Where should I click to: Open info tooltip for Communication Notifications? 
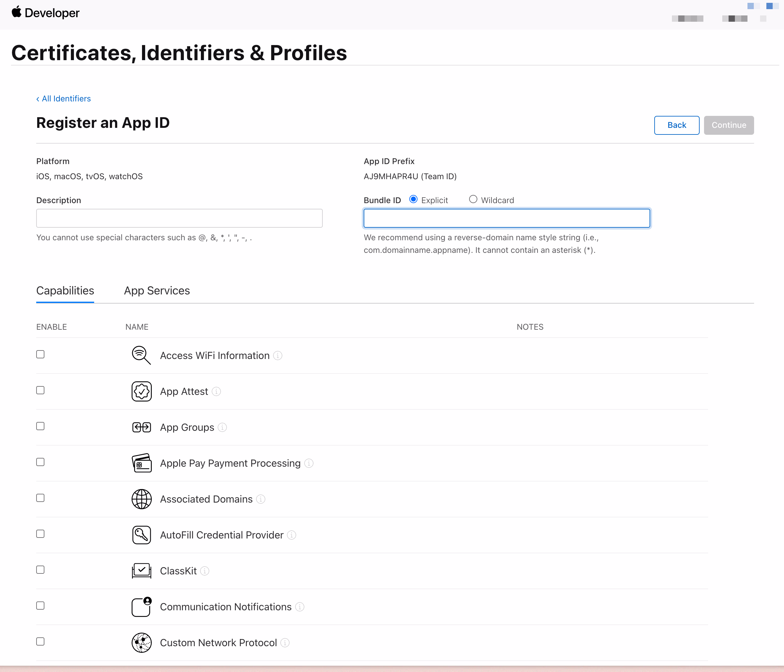point(300,607)
